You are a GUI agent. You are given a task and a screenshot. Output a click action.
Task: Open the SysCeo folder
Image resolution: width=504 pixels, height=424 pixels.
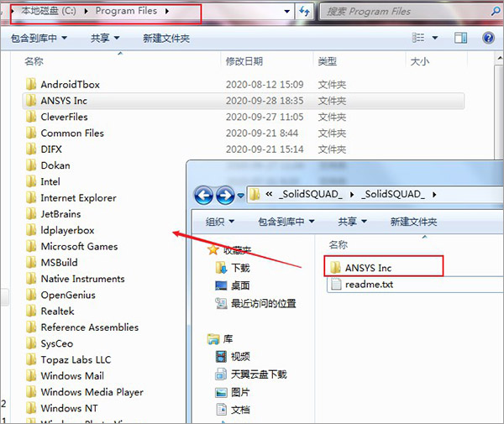point(50,343)
